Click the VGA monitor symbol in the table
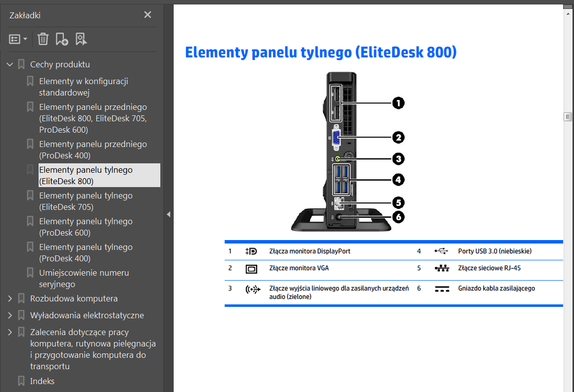574x392 pixels. [251, 269]
